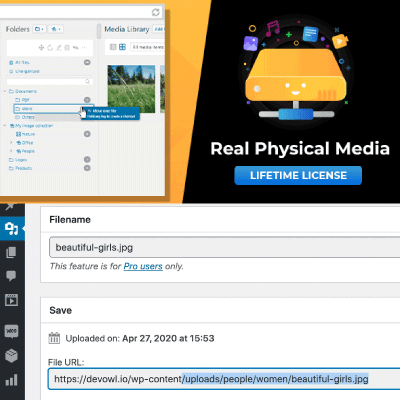The width and height of the screenshot is (400, 400).
Task: Click the reload icon in folder toolbar
Action: (50, 48)
